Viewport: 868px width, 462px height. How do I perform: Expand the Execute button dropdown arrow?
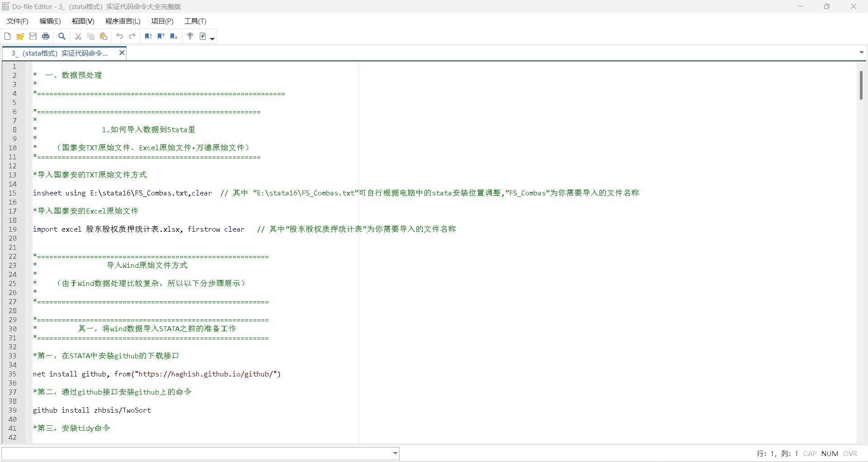click(x=212, y=39)
